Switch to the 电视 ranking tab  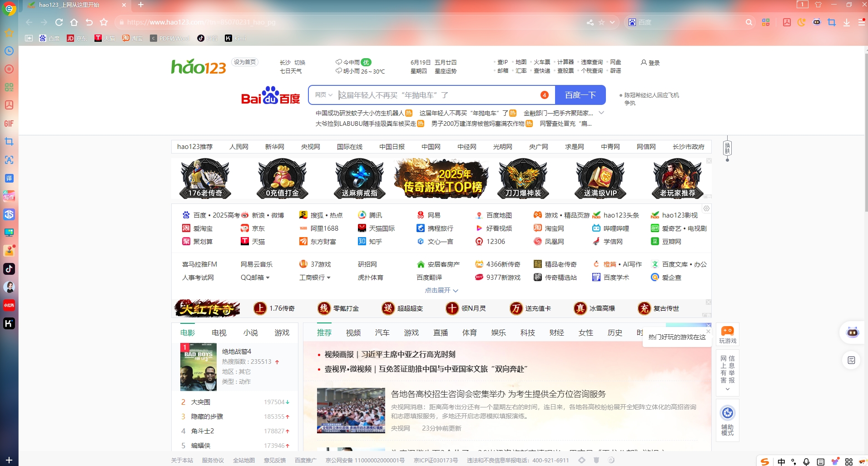(x=219, y=333)
